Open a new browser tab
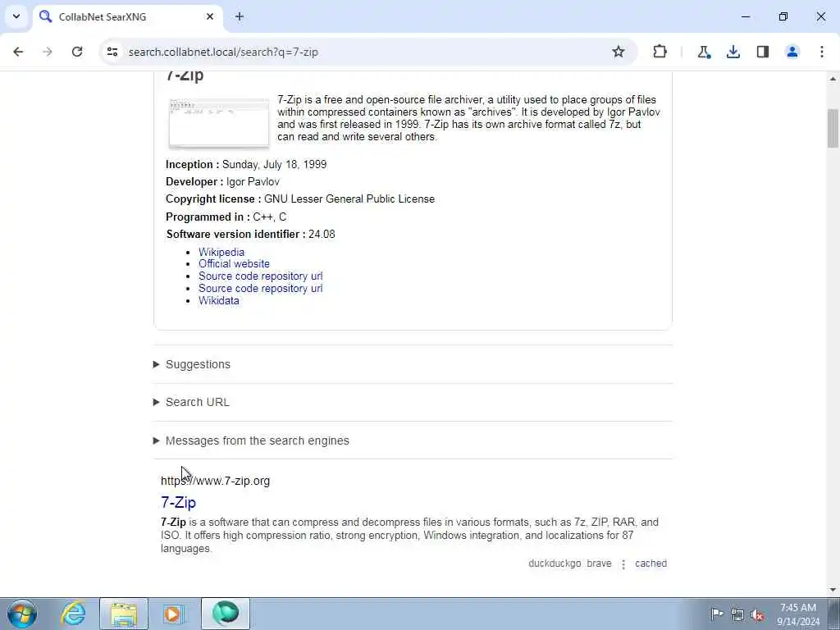 240,16
